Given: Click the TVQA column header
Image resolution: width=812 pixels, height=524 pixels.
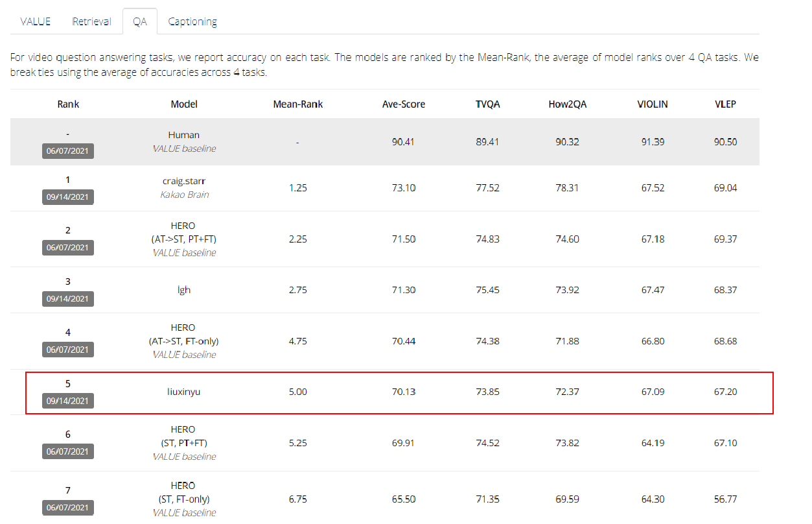Looking at the screenshot, I should coord(487,104).
